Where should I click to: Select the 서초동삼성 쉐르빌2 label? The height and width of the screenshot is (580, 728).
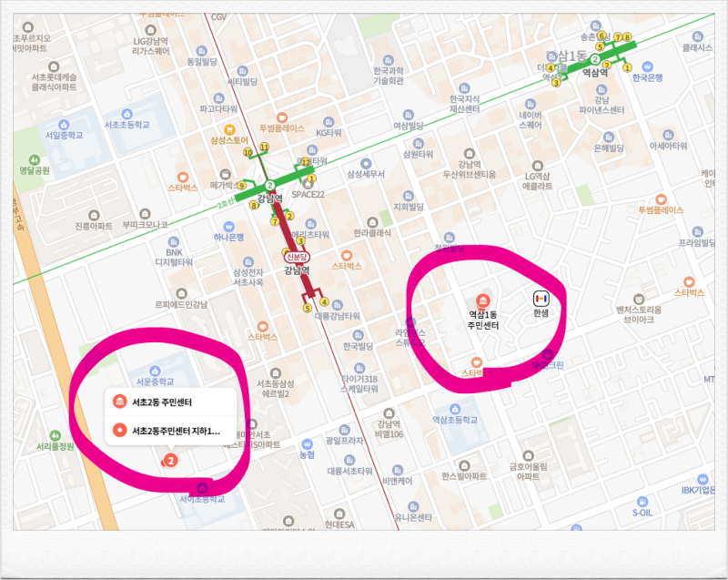pyautogui.click(x=276, y=389)
